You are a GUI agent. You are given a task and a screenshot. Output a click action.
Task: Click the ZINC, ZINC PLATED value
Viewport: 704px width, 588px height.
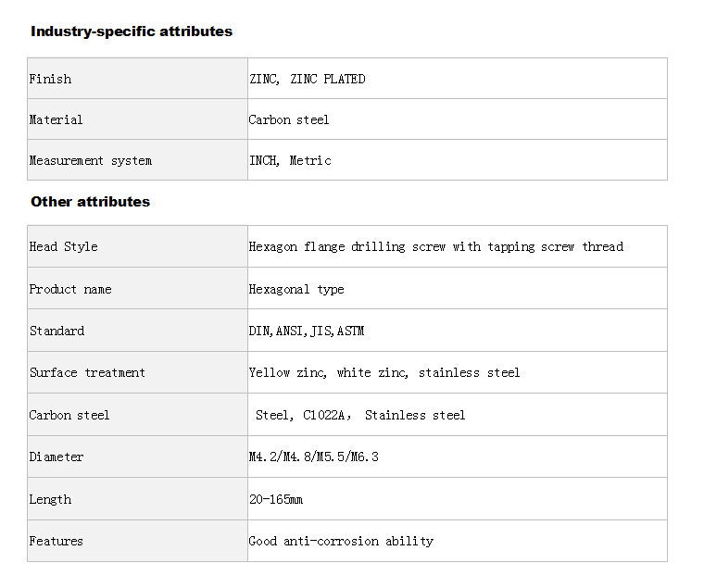point(308,79)
